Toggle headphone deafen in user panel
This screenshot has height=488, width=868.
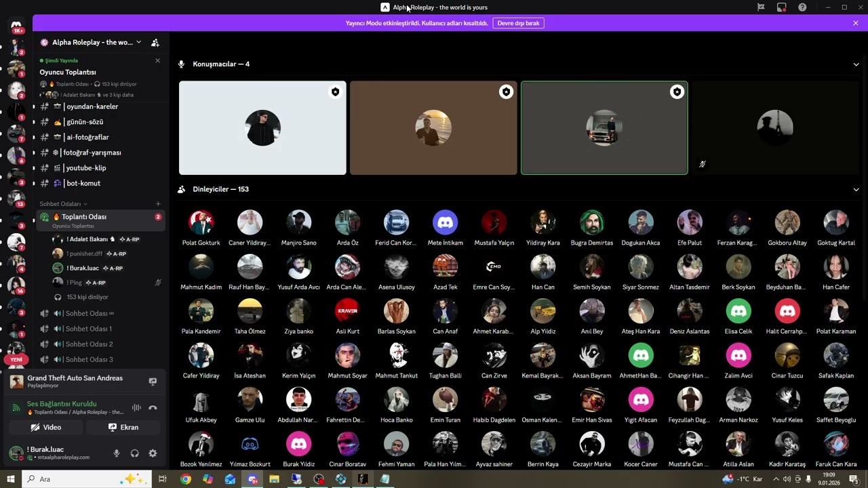tap(134, 453)
